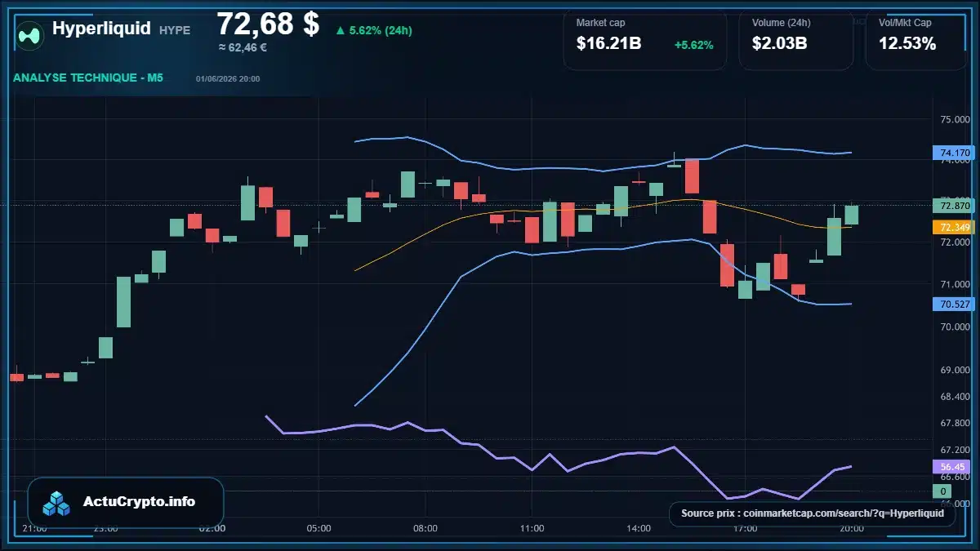This screenshot has width=980, height=551.
Task: Open the coinmarketcap.com source link
Action: (812, 513)
